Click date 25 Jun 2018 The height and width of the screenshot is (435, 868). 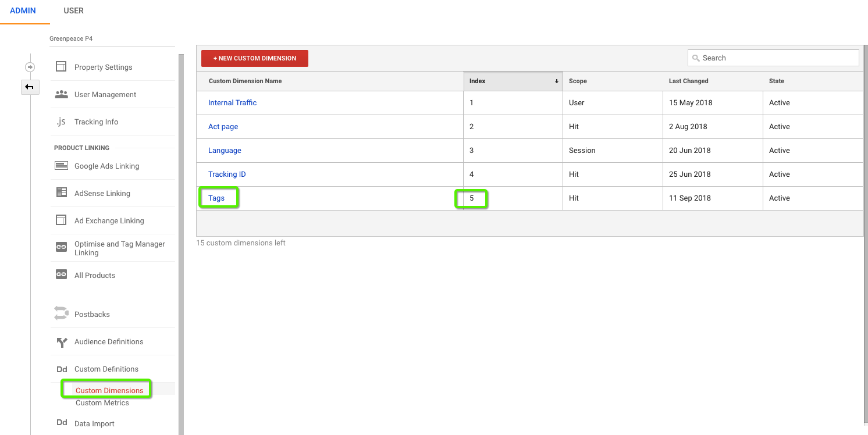690,174
